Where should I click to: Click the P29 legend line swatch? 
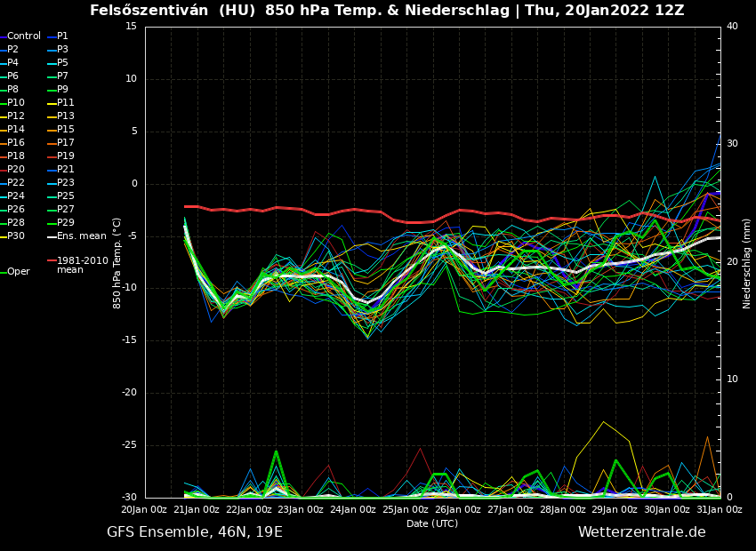coord(52,223)
